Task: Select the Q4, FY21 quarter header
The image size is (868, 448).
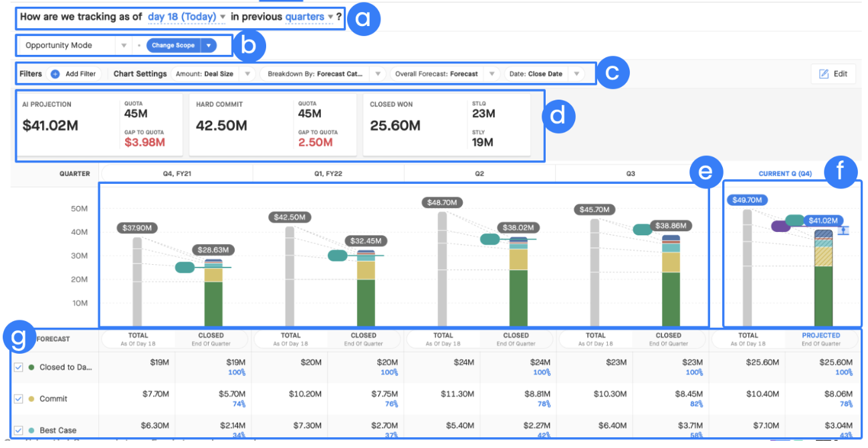Action: 177,174
